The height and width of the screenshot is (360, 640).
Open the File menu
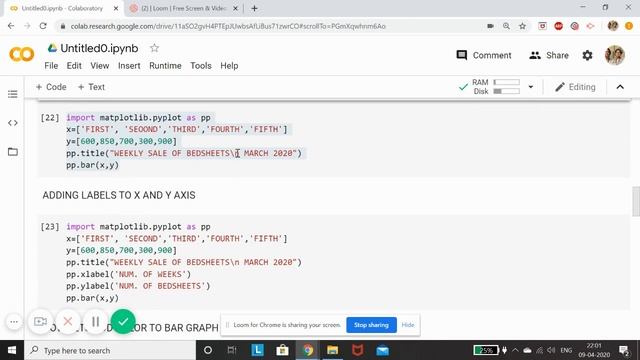51,66
